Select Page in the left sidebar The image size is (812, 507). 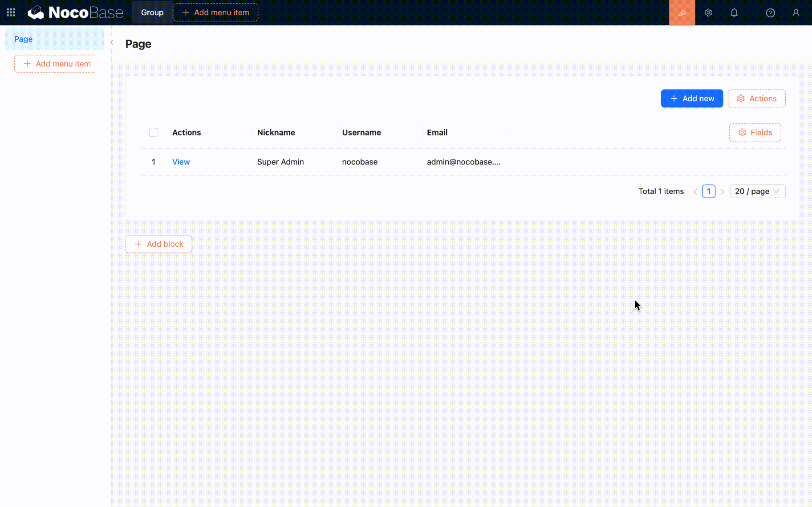pyautogui.click(x=54, y=39)
